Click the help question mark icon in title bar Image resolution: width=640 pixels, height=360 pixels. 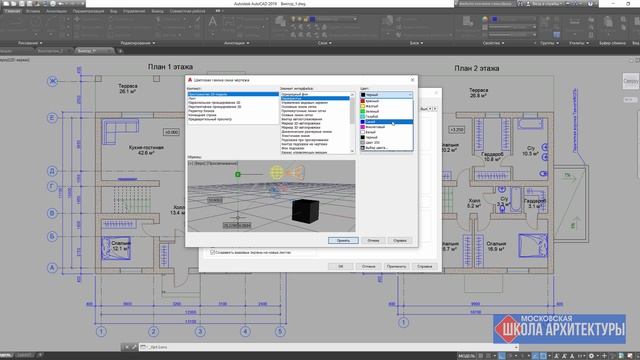[590, 4]
